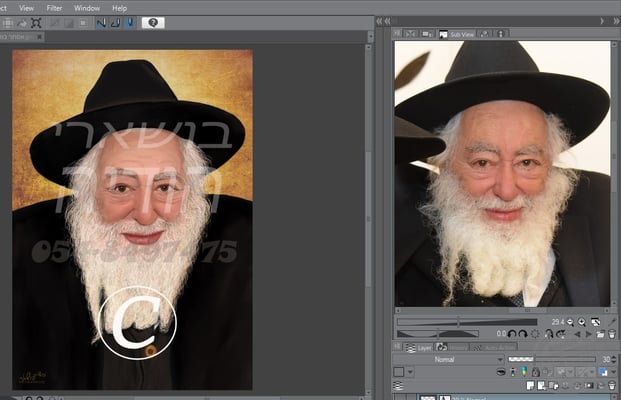621x400 pixels.
Task: Open the View menu
Action: pyautogui.click(x=26, y=8)
